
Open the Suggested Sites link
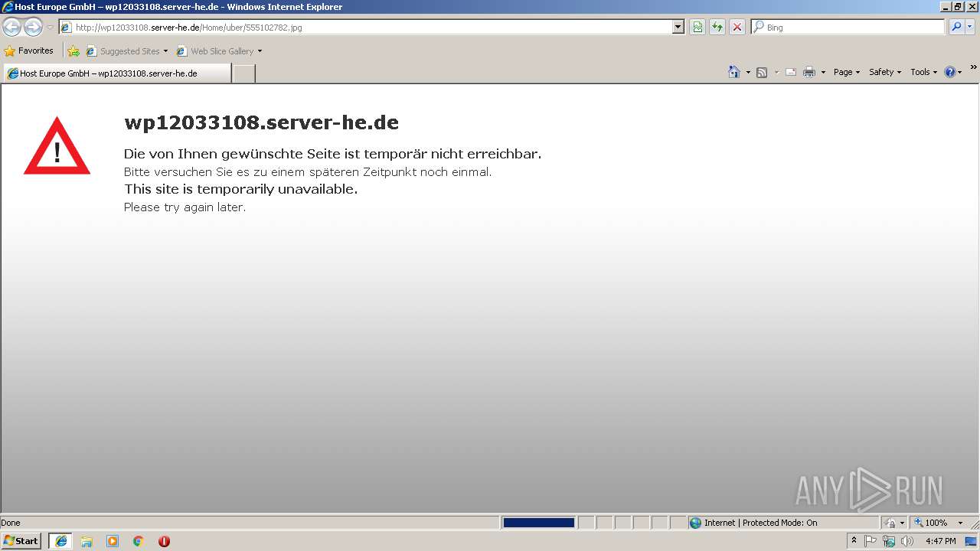123,51
